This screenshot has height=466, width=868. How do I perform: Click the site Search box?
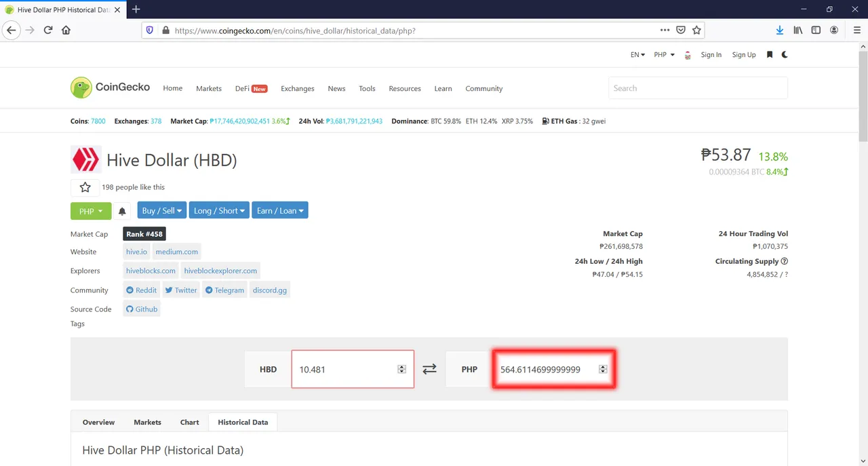point(698,88)
